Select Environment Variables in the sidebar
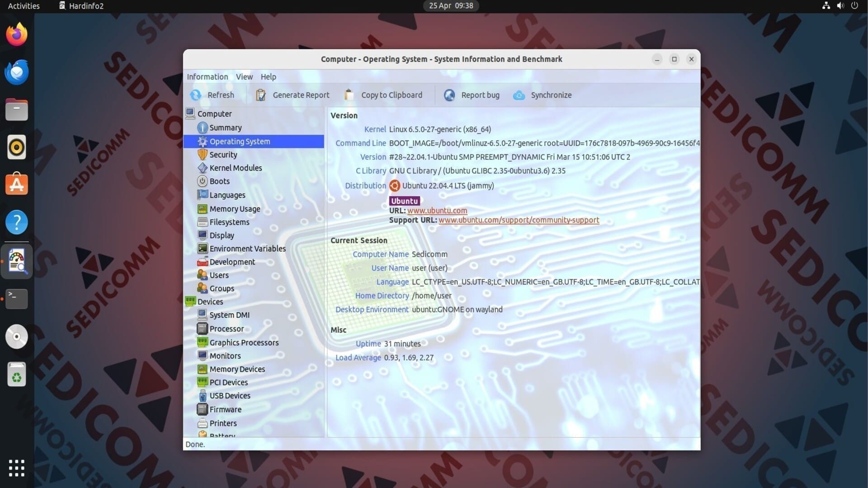This screenshot has height=488, width=868. coord(247,249)
